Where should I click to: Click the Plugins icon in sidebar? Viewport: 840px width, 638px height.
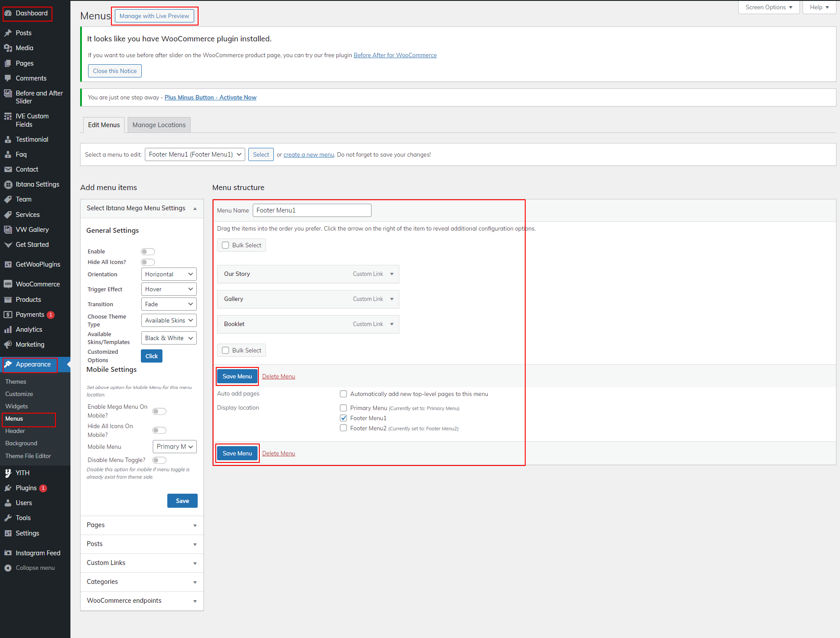click(8, 488)
